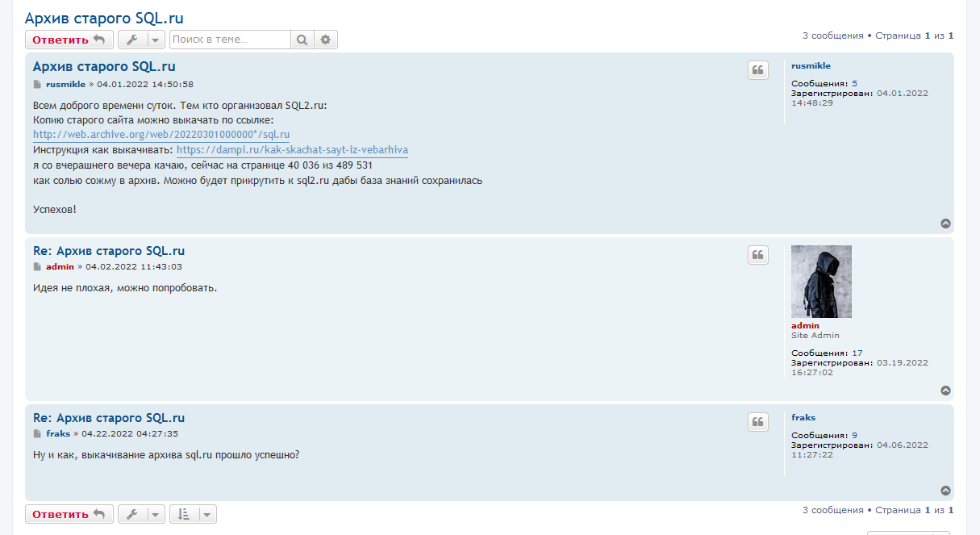Open the rusmikle profile in the sidebar

coord(811,66)
